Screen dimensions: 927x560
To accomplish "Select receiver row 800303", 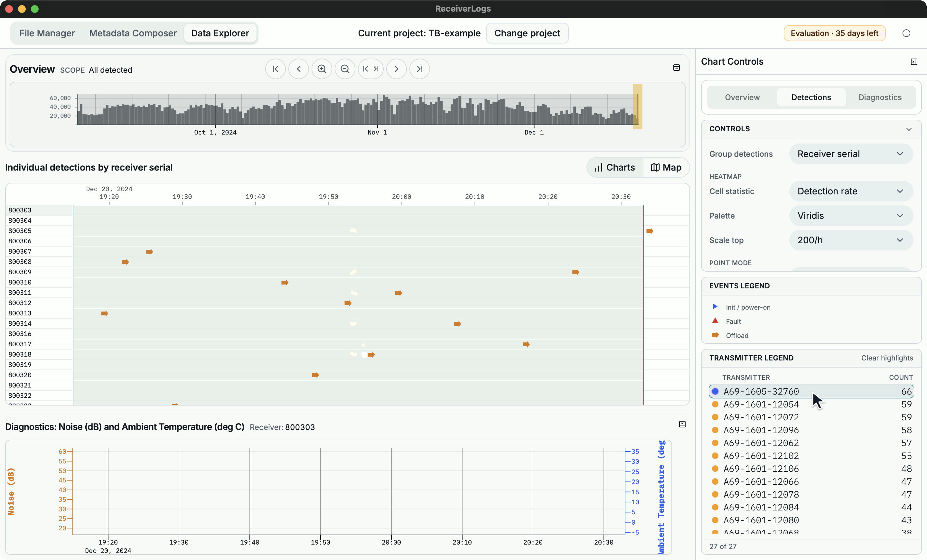I will click(x=39, y=210).
